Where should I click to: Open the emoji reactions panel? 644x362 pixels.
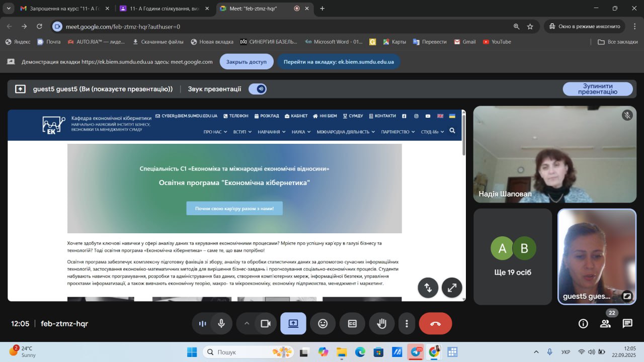[x=323, y=324]
